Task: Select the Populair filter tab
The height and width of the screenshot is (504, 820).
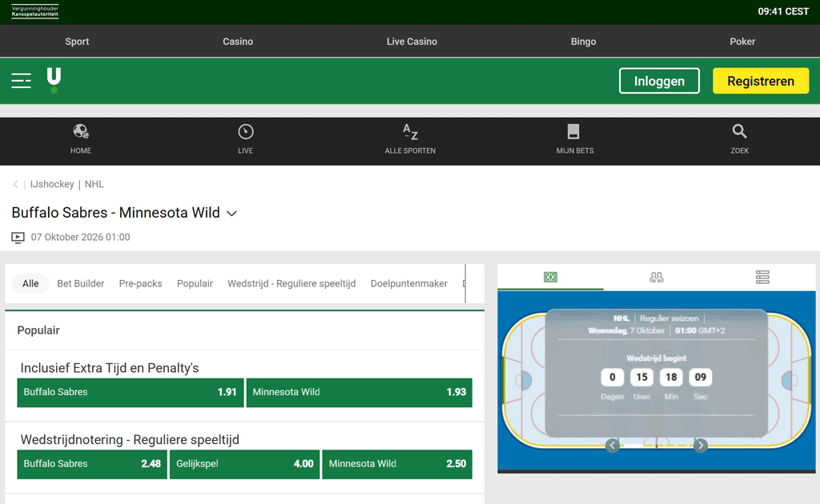Action: [195, 283]
